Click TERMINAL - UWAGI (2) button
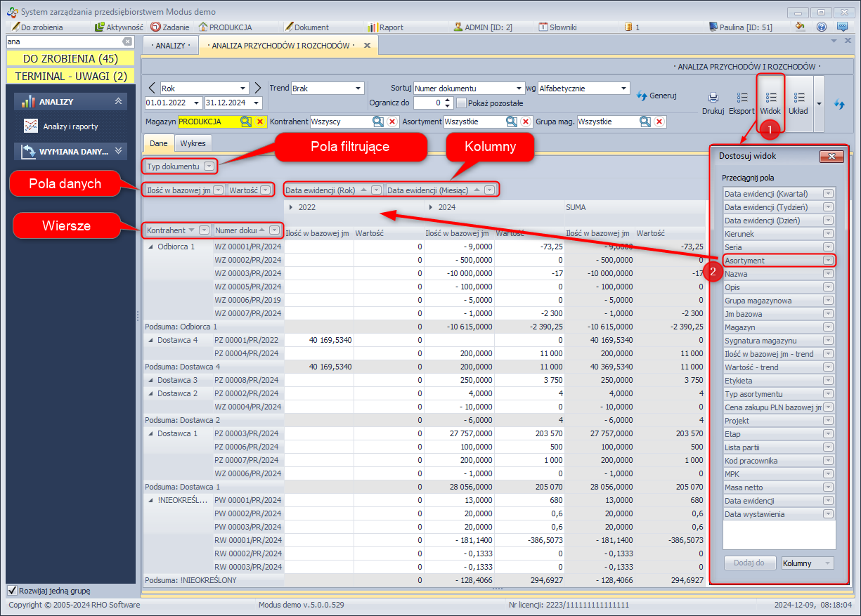 (x=70, y=75)
